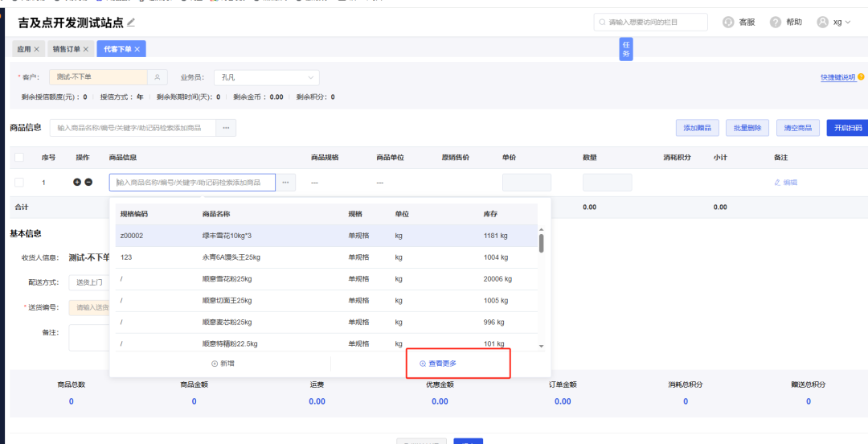Close the 销售订单 tab
Image resolution: width=868 pixels, height=444 pixels.
86,50
